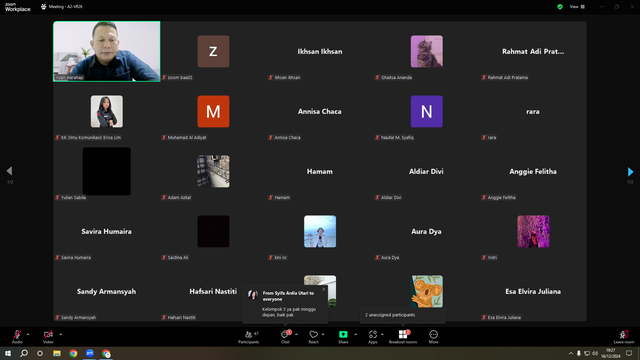This screenshot has height=360, width=640.
Task: Select Saidina Ali's dark avatar tile
Action: point(213,231)
